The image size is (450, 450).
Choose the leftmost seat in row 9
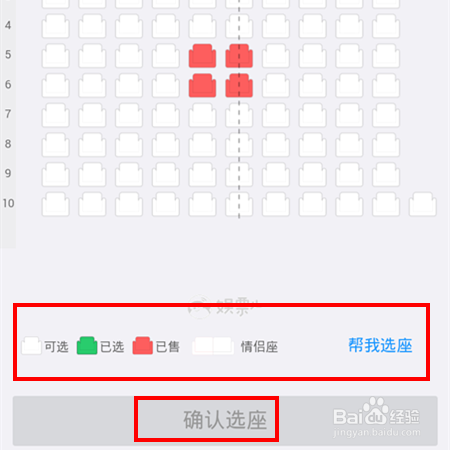[56, 175]
